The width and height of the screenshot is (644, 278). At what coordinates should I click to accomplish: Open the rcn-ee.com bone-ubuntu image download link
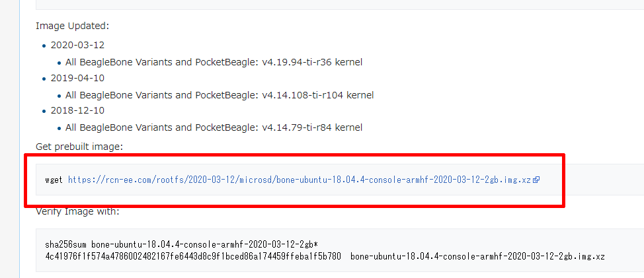[300, 180]
